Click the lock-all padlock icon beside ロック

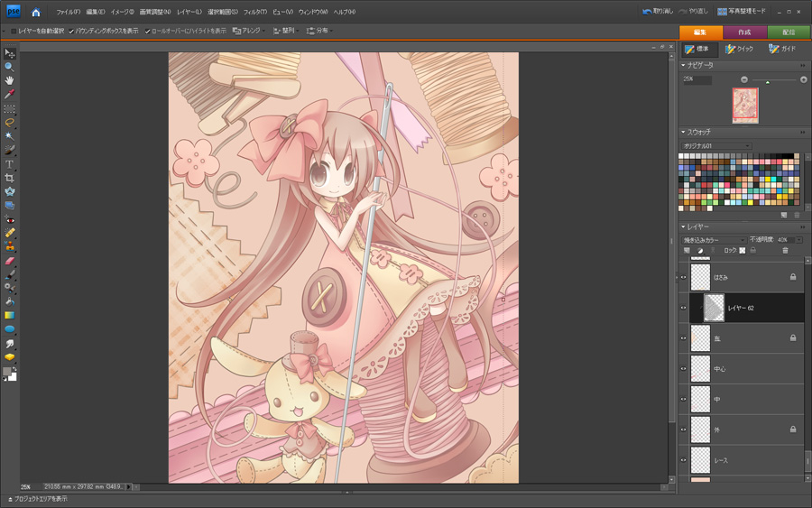(753, 251)
